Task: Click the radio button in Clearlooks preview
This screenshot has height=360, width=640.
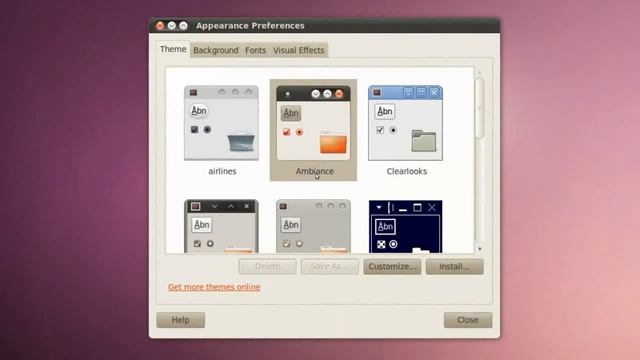Action: click(393, 130)
